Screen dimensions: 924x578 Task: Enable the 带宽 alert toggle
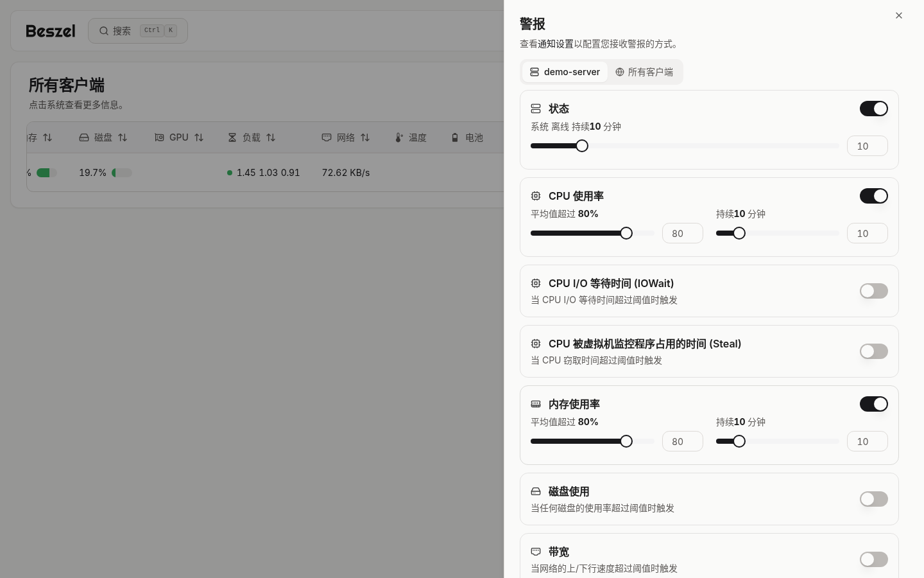click(x=874, y=559)
